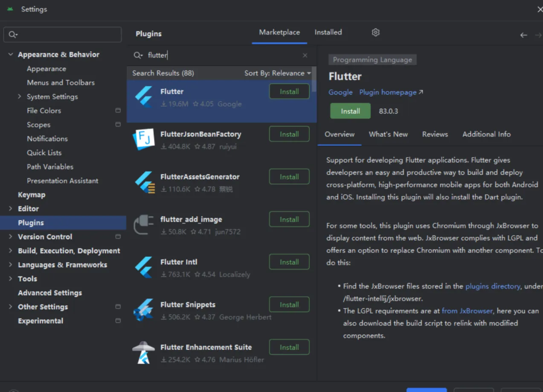Expand Build, Execution, Deployment node
Viewport: 543px width, 392px height.
tap(11, 250)
